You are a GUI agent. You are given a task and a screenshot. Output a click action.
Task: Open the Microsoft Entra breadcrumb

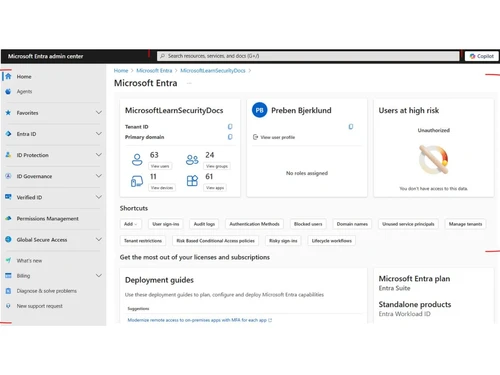[154, 71]
